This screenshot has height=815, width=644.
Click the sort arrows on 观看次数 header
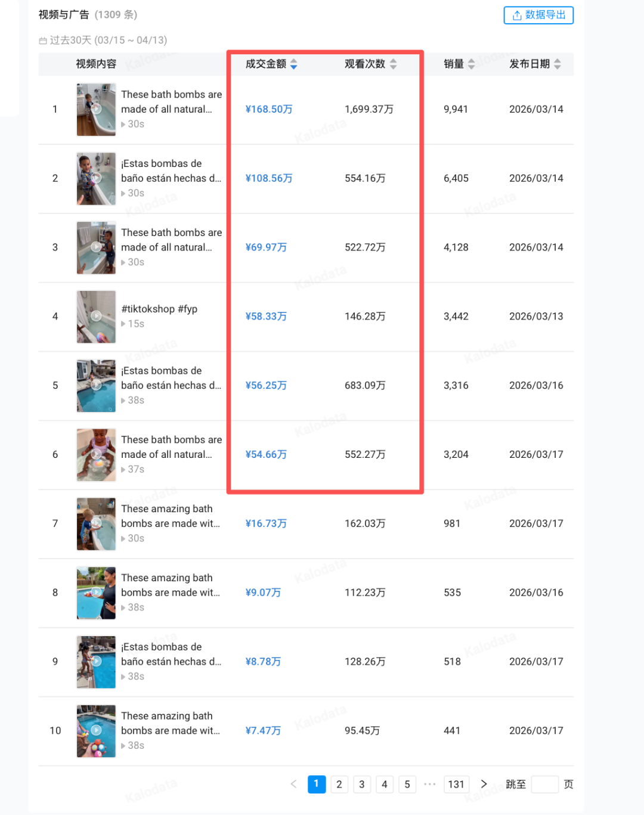393,64
